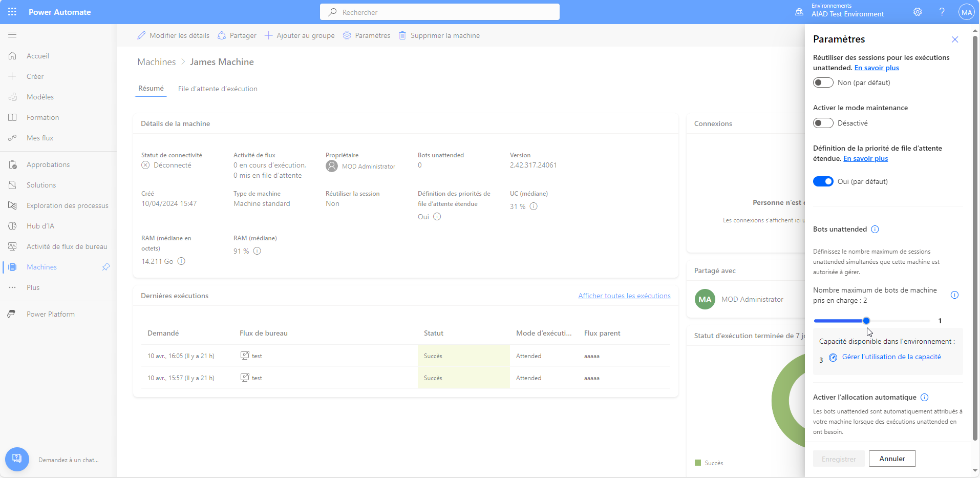The height and width of the screenshot is (478, 980).
Task: Click MOD Administrator under Partagé avec
Action: 752,299
